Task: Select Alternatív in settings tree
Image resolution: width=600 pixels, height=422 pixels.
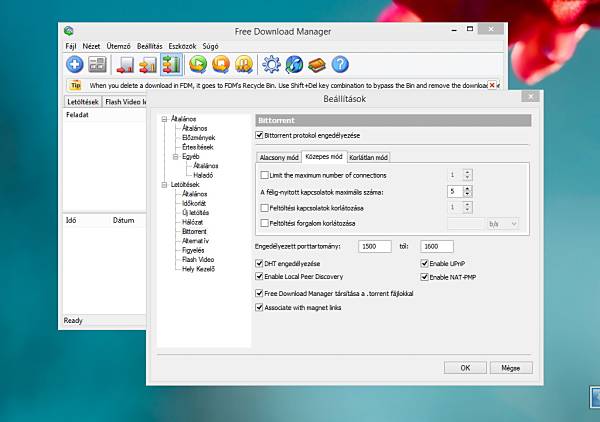Action: [196, 241]
